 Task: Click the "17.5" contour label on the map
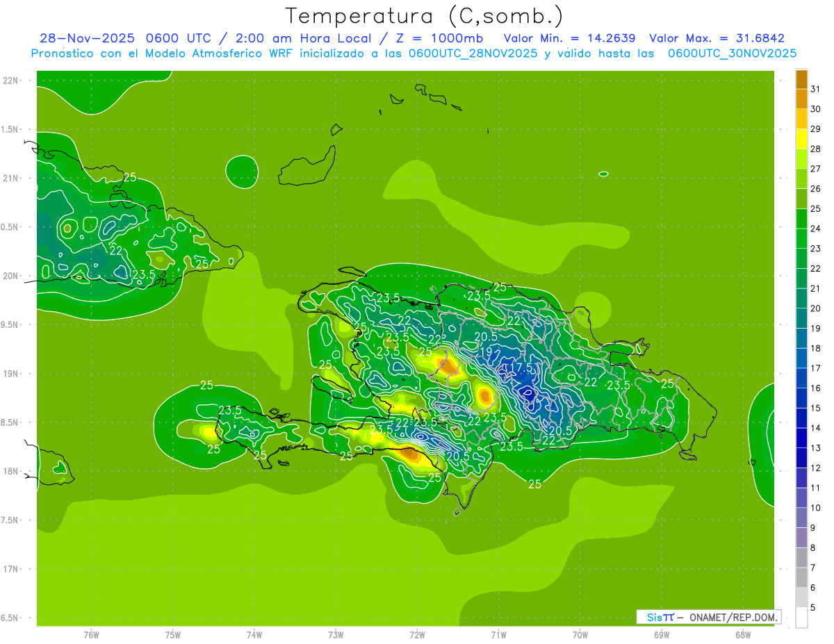coord(523,367)
